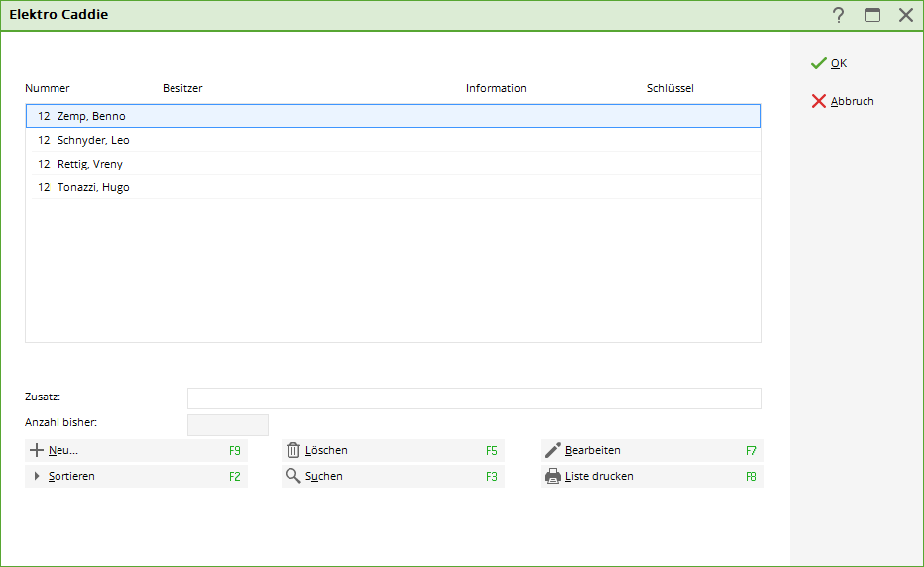Click the Schlüssel column header
This screenshot has height=567, width=924.
coord(670,88)
